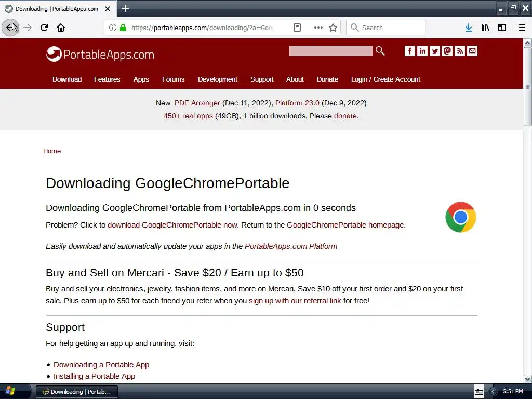Open a new tab with plus
Viewport: 532px width, 399px height.
click(125, 8)
